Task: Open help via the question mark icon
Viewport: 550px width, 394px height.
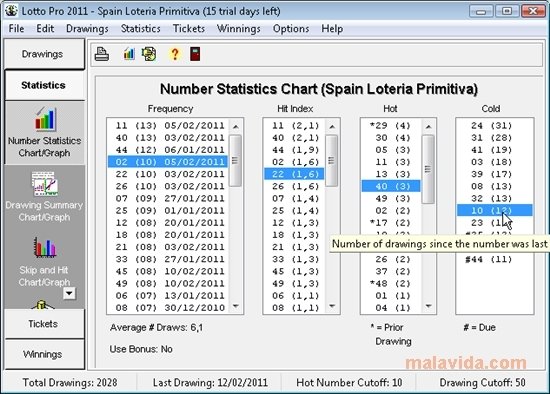Action: (175, 54)
